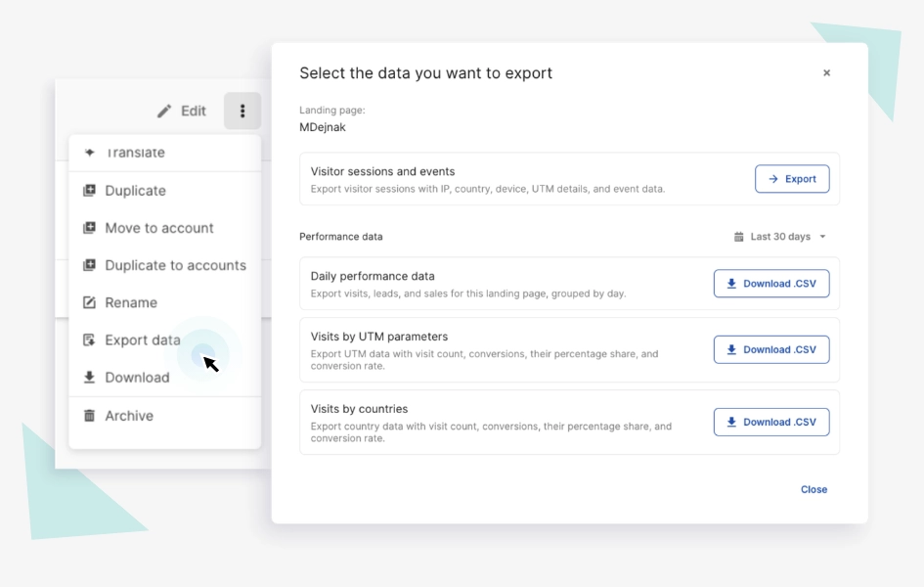
Task: Select Download from the context menu
Action: click(x=165, y=378)
